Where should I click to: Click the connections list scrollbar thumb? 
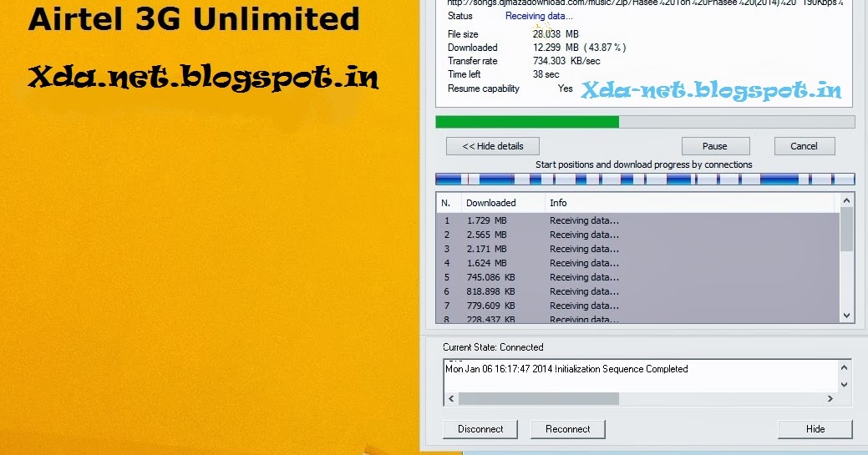846,229
